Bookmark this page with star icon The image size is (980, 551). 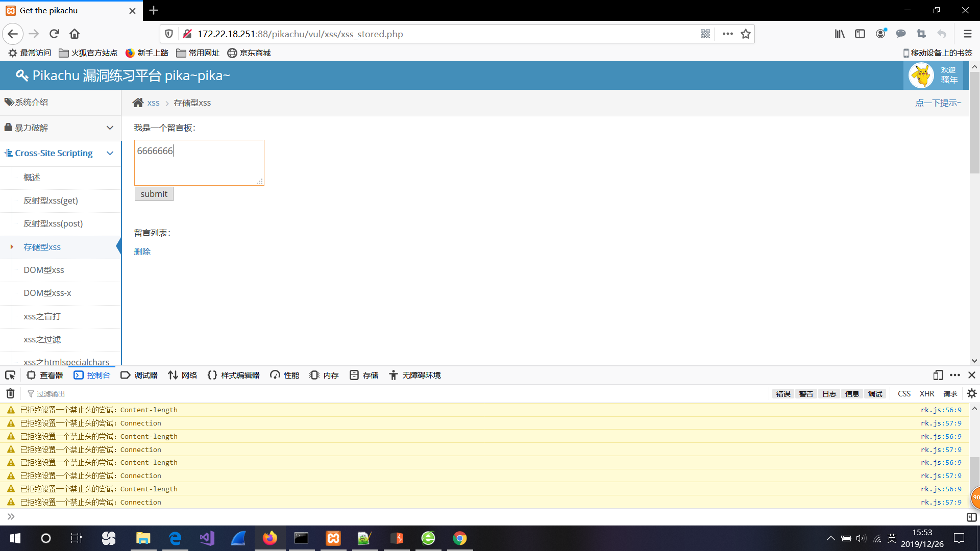746,34
